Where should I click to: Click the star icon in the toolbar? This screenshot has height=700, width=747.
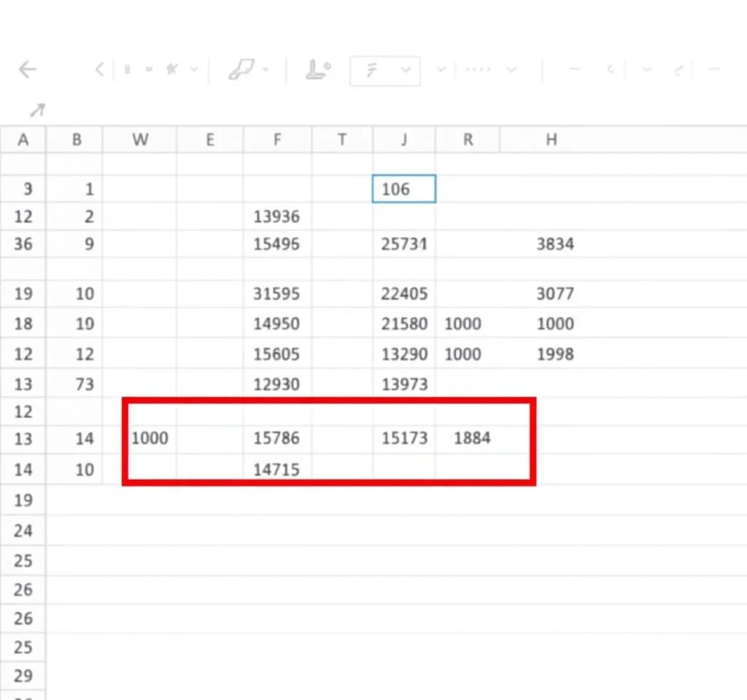172,70
